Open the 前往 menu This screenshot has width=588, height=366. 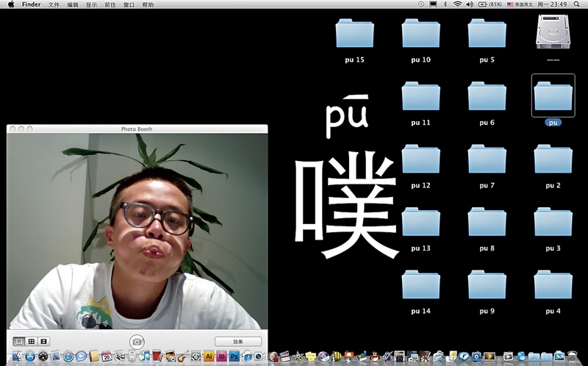[110, 4]
